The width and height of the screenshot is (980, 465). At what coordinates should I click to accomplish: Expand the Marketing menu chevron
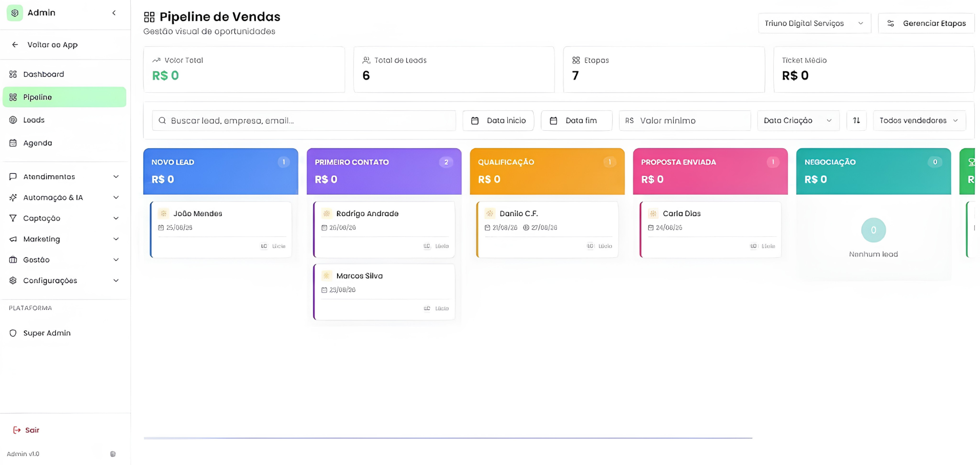tap(116, 239)
